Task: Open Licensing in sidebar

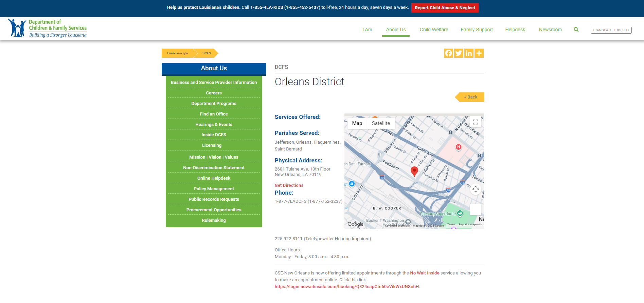Action: pos(212,145)
